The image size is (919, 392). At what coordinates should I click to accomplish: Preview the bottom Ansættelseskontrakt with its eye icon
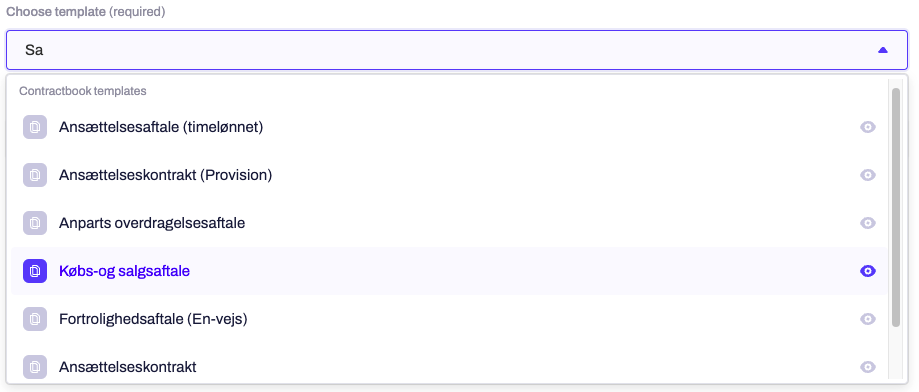(x=868, y=367)
